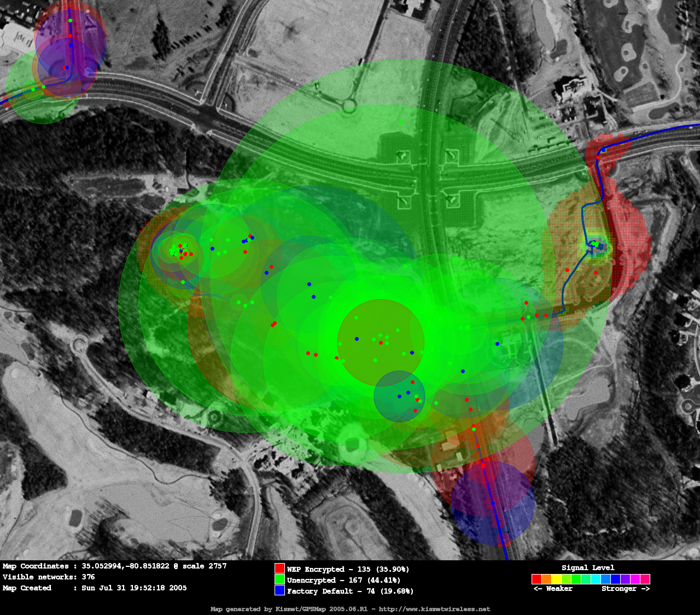This screenshot has width=700, height=615.
Task: Select the cyan Signal Level swatch
Action: [596, 579]
